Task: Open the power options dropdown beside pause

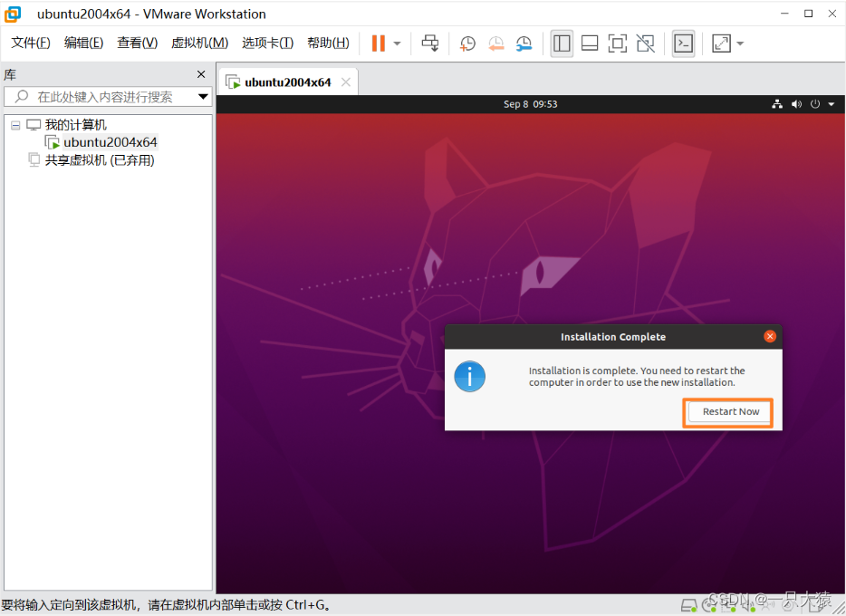Action: 397,43
